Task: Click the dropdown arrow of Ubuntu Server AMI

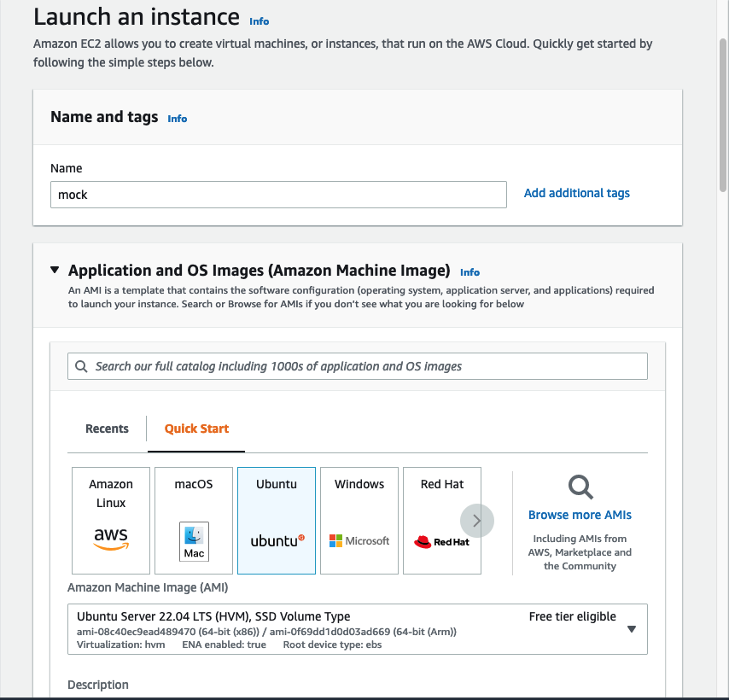Action: coord(632,629)
